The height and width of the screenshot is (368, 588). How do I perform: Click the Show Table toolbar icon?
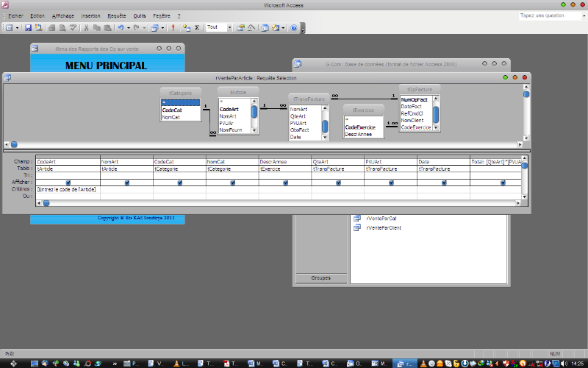[x=186, y=28]
